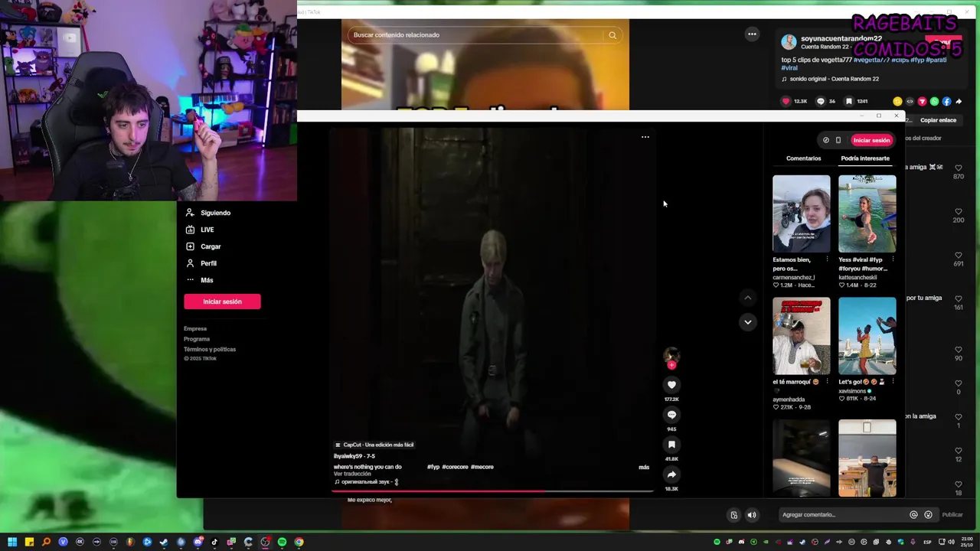Open soyunacuentarandom22 profile name

pos(841,38)
